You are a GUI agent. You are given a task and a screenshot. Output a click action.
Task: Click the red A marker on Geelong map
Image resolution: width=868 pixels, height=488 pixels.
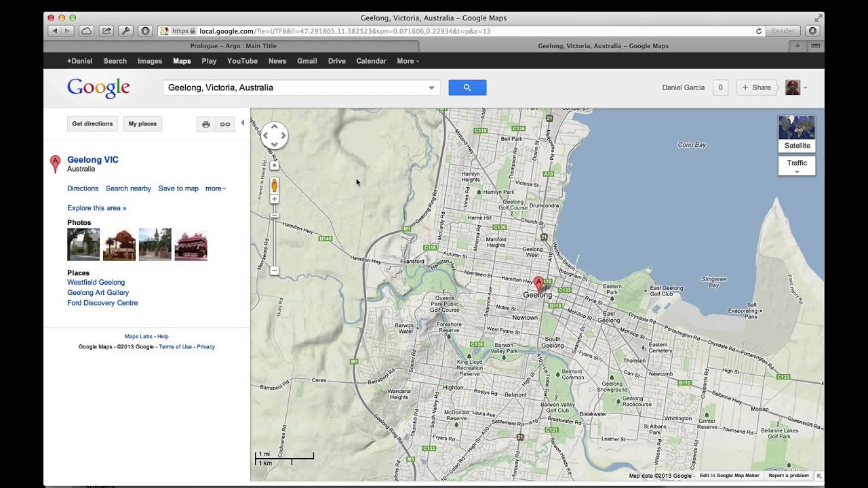[538, 284]
